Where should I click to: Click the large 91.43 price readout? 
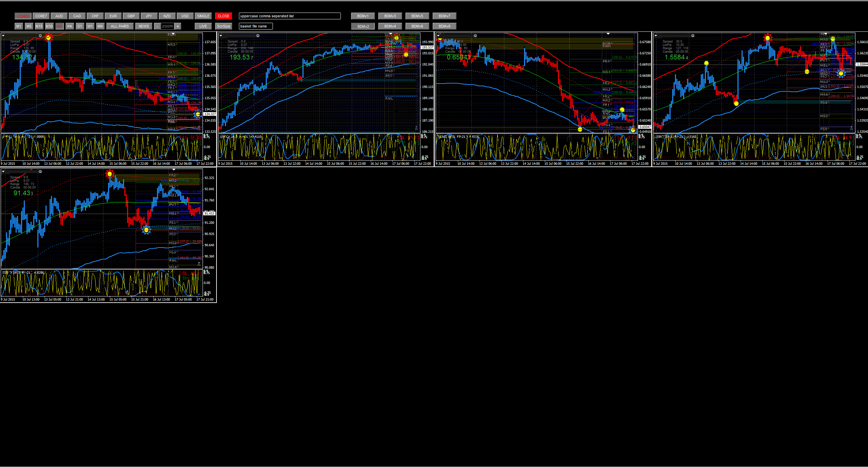[23, 193]
